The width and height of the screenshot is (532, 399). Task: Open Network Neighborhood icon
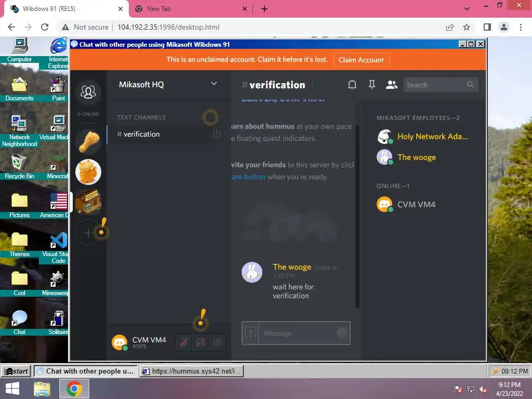pos(19,131)
